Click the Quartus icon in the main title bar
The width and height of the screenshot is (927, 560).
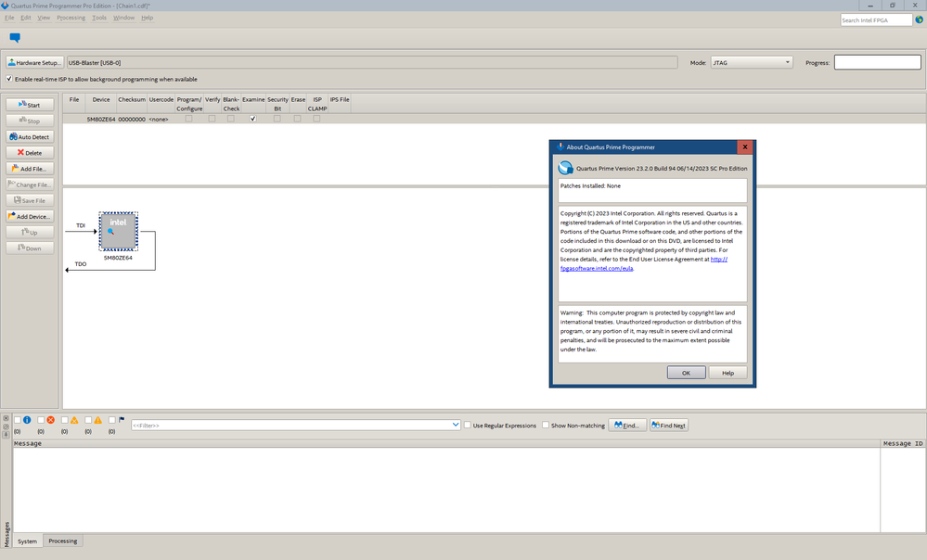pos(6,6)
